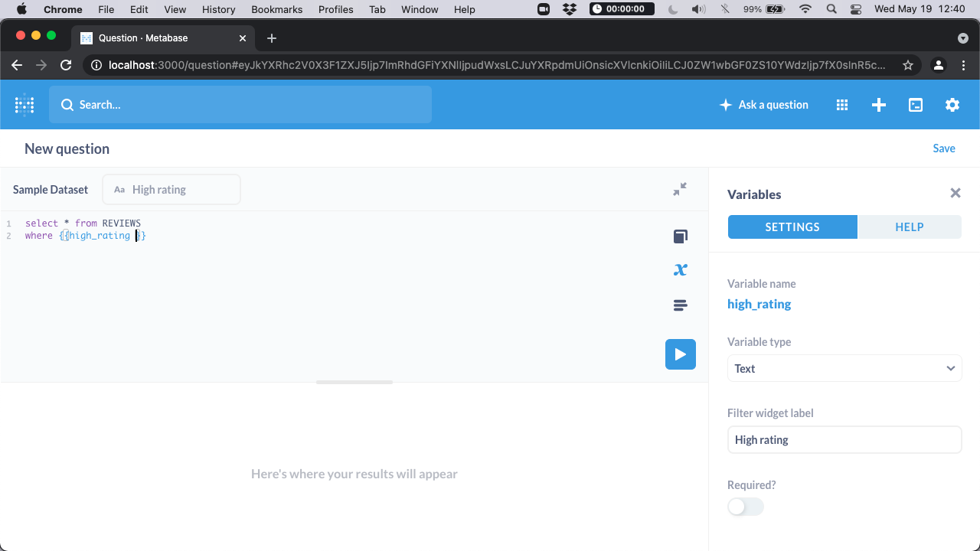Open the SQL native query console icon
Image resolution: width=980 pixels, height=551 pixels.
tap(916, 105)
